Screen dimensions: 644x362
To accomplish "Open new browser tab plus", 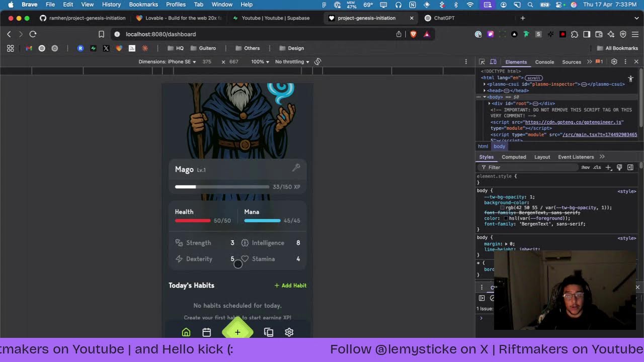I will pos(522,18).
